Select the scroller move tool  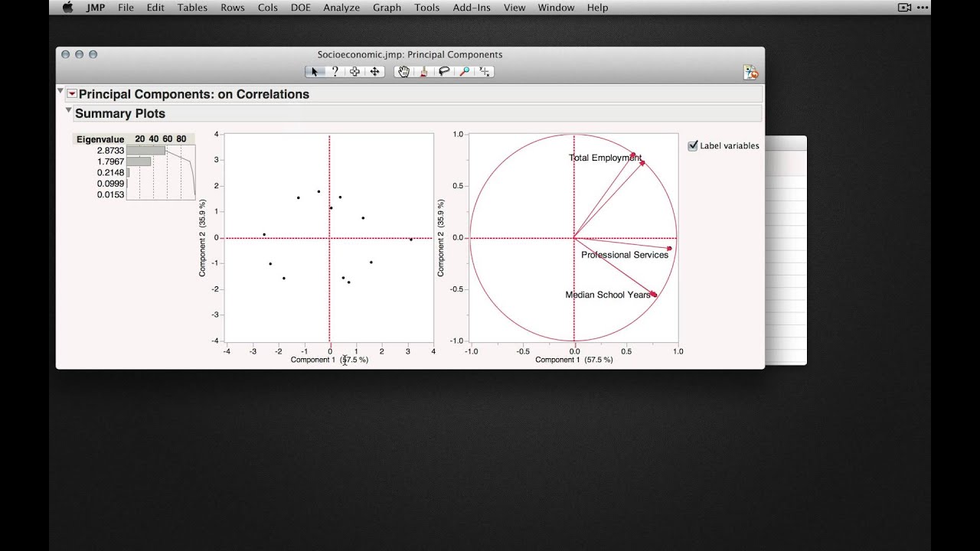pos(374,72)
